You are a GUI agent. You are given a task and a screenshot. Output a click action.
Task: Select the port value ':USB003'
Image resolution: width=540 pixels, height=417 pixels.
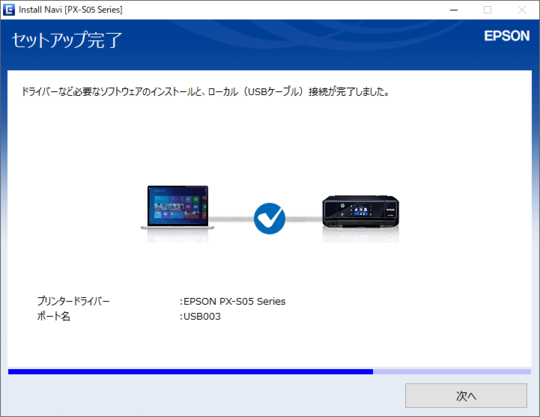tap(200, 316)
